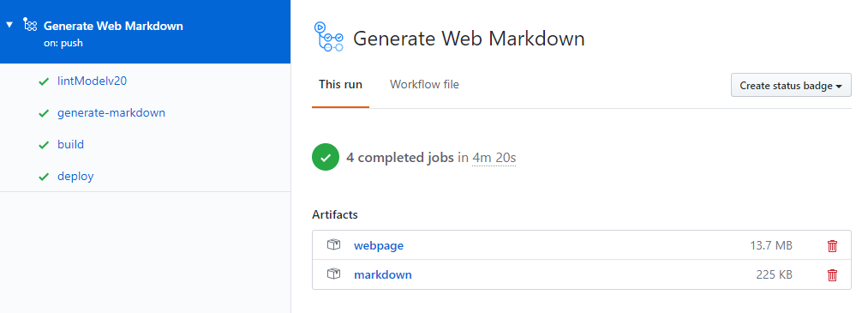Click the 4m 20s duration text
The height and width of the screenshot is (313, 868).
click(x=494, y=158)
